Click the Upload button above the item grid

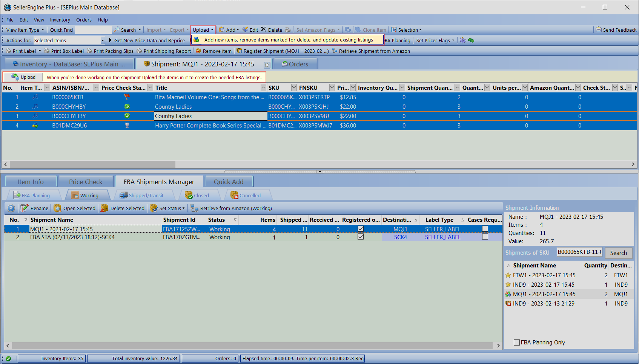pos(23,77)
